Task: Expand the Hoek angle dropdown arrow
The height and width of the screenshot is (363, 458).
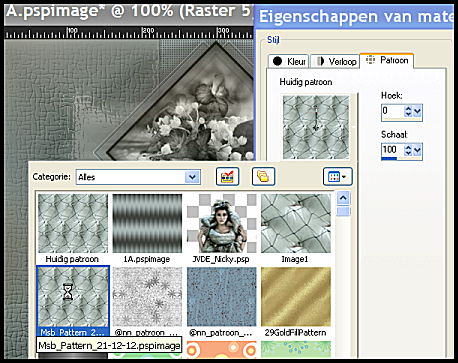Action: coord(417,111)
